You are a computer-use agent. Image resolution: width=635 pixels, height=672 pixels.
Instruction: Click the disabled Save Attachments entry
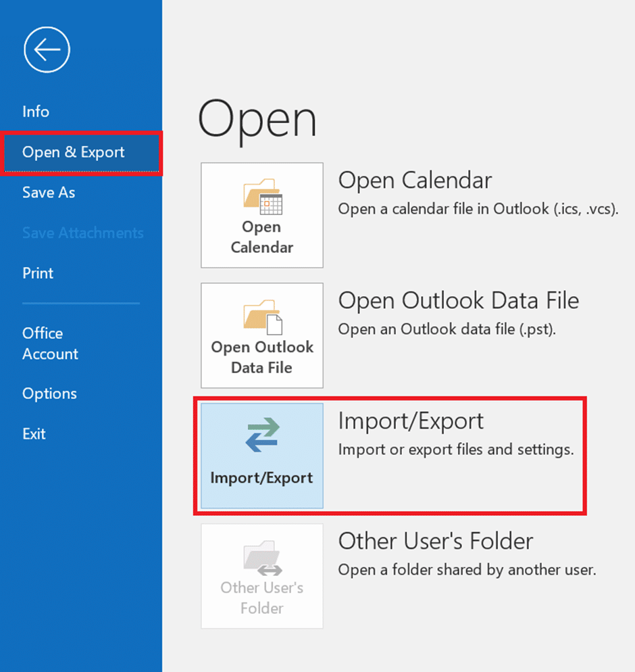pos(82,233)
